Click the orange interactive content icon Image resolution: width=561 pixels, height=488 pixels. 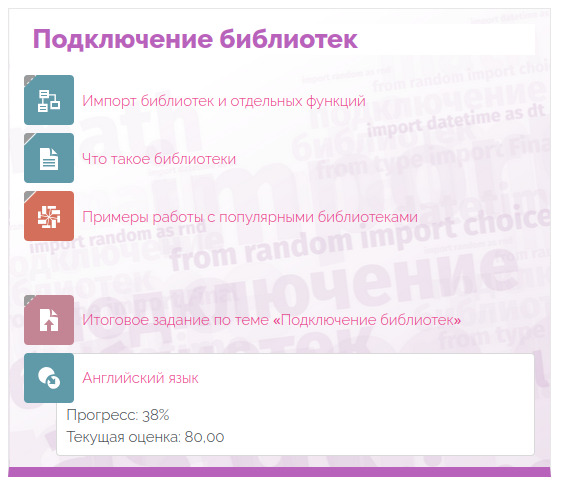[49, 216]
